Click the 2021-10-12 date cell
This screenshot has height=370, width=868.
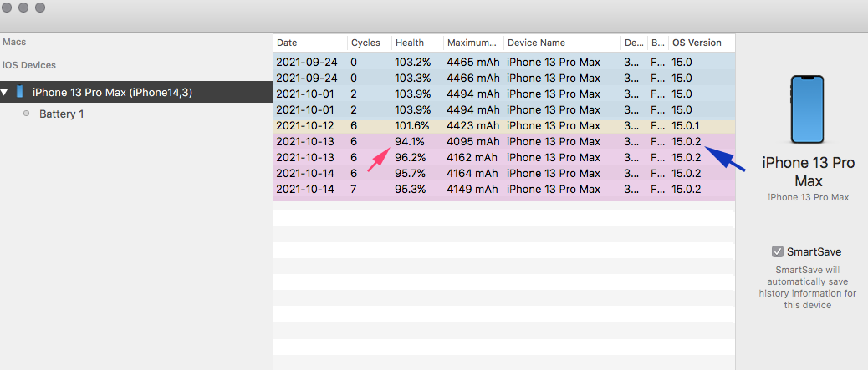click(x=305, y=125)
